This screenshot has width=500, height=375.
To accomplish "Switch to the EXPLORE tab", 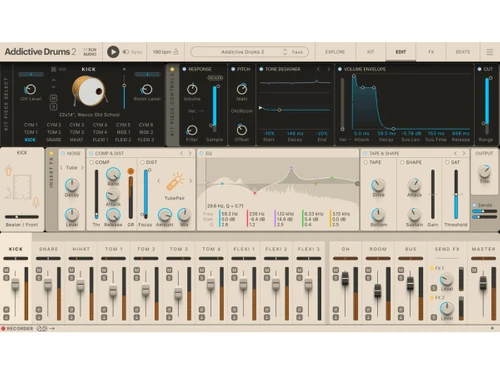I will click(335, 52).
